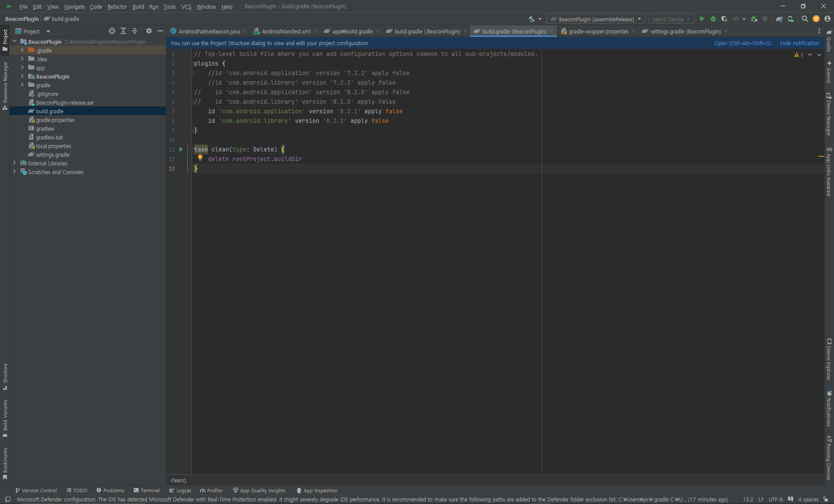The image size is (834, 504).
Task: Select gradle.properties file in tree
Action: [x=55, y=120]
